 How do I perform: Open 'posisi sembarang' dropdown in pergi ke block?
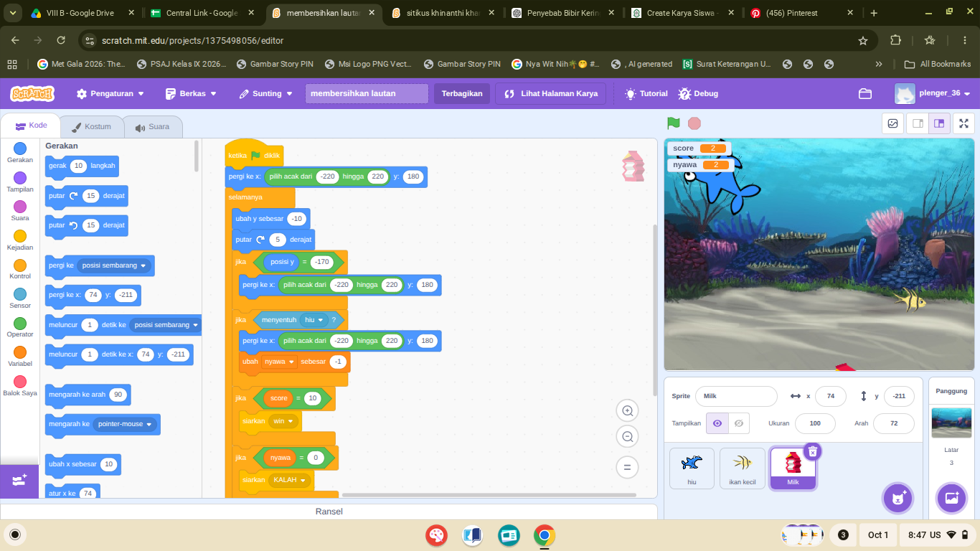pyautogui.click(x=114, y=265)
